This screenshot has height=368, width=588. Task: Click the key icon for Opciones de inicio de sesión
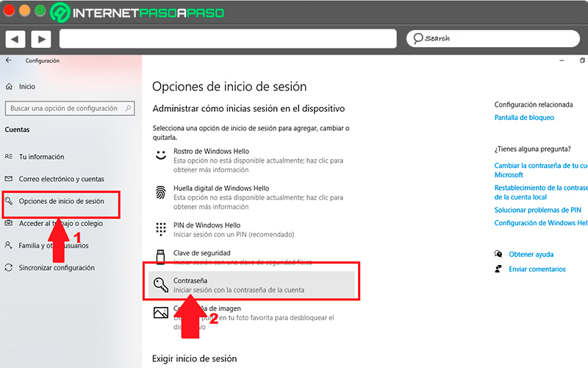pyautogui.click(x=9, y=200)
